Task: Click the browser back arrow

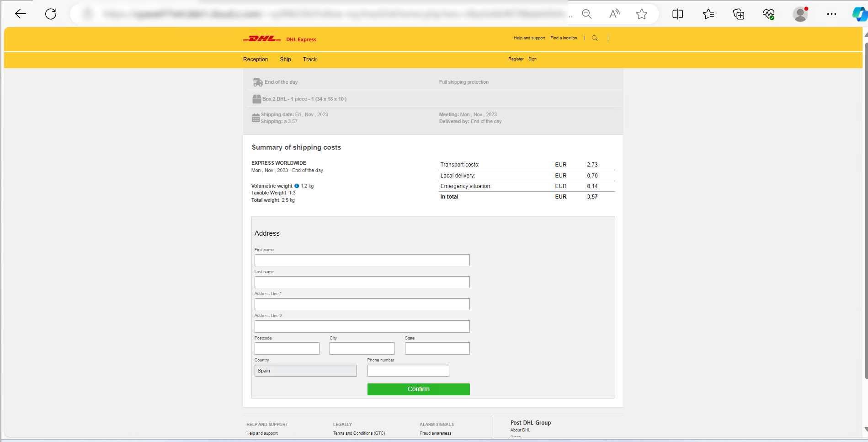Action: click(x=21, y=14)
